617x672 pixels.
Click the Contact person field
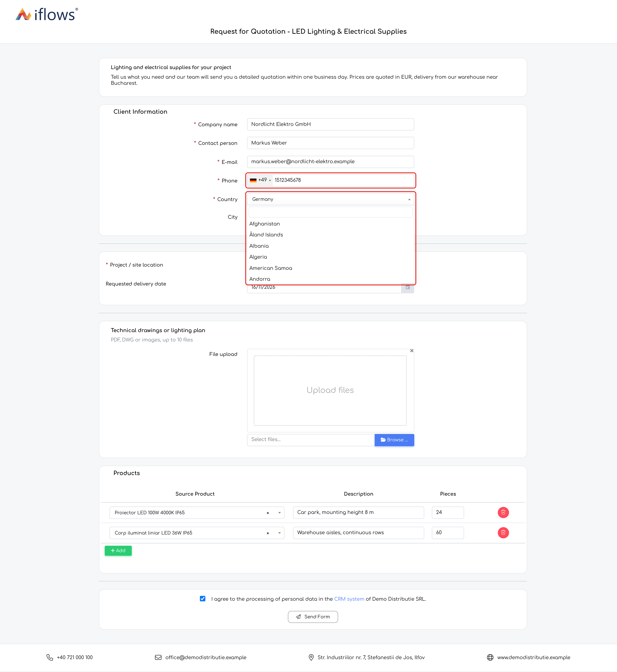point(331,143)
